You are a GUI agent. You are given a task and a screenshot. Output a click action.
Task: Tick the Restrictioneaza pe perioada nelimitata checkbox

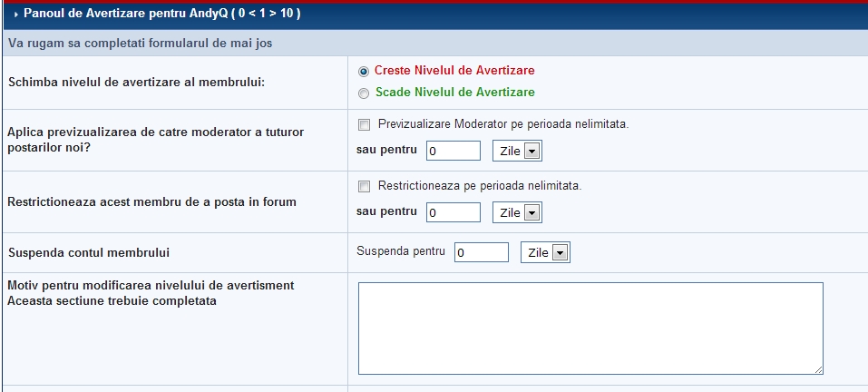click(365, 187)
